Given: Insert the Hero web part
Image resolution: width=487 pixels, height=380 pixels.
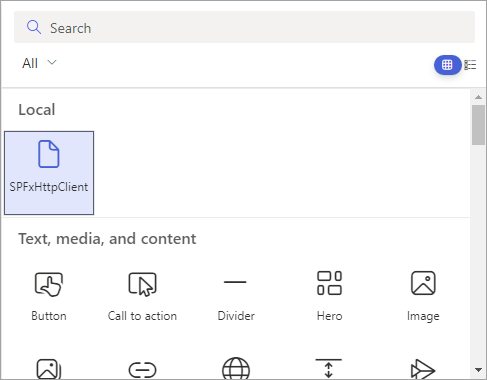Looking at the screenshot, I should (329, 296).
